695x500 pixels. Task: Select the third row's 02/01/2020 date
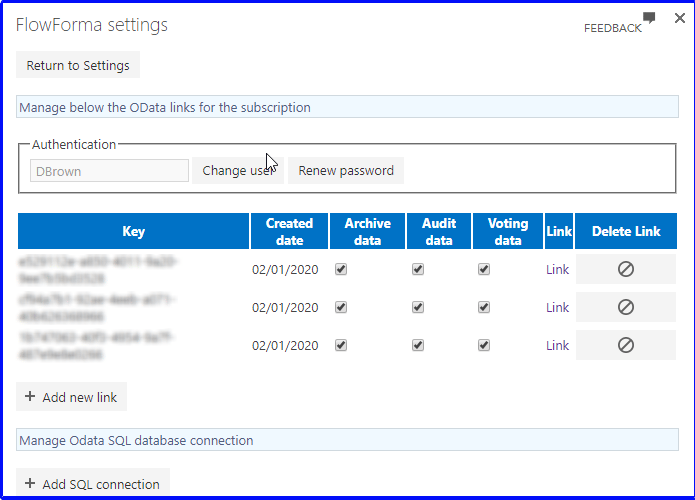click(285, 346)
